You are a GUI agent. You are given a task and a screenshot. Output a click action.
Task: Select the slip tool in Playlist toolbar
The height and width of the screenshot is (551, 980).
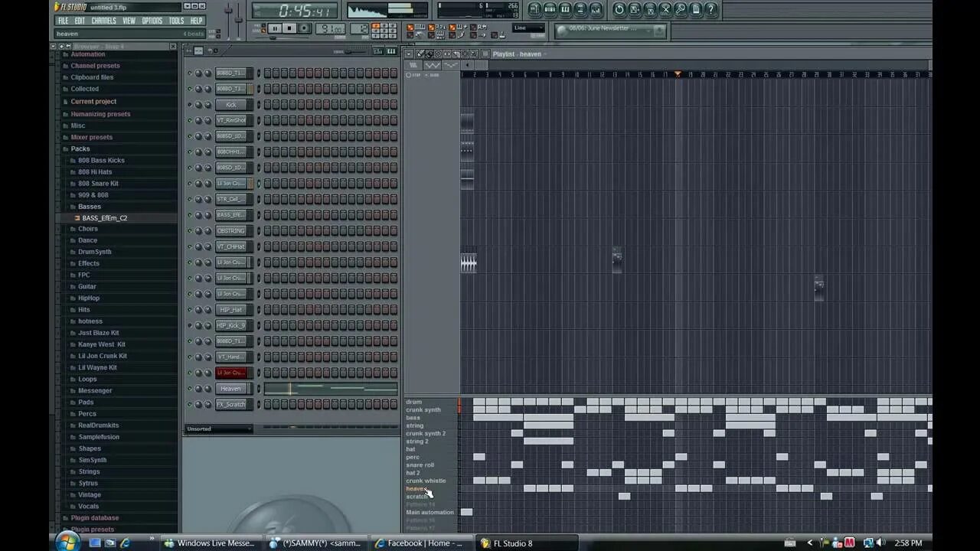click(x=447, y=54)
